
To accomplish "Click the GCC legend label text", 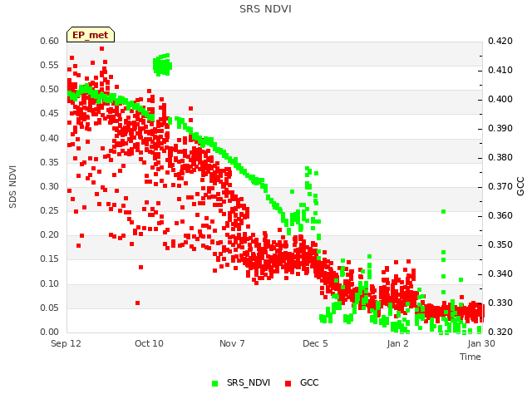I will coord(309,382).
